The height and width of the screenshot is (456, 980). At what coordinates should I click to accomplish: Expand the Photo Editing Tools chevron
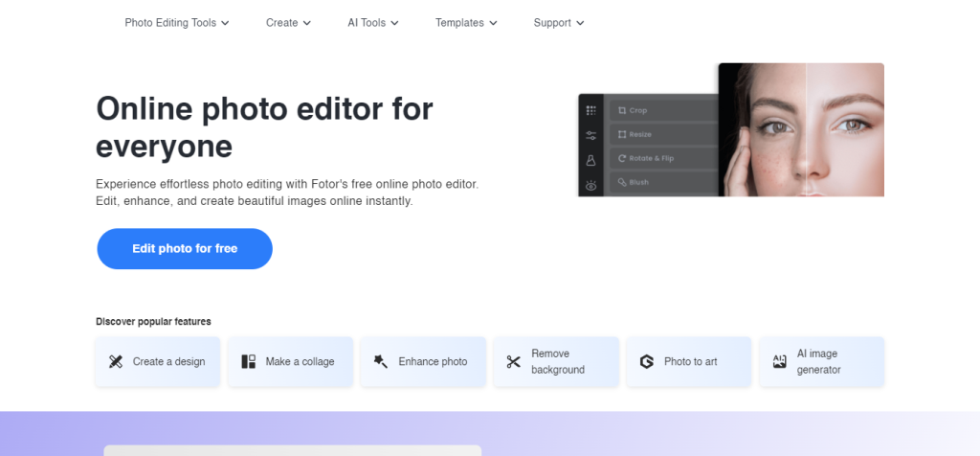[x=225, y=23]
